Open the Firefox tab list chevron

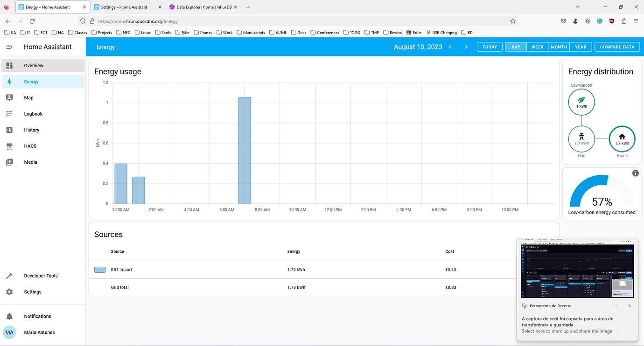coord(577,7)
